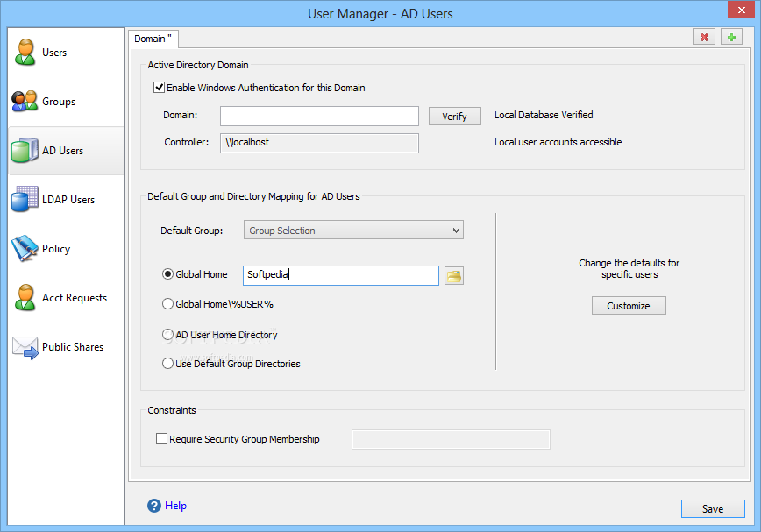Click the red X delete domain button

pos(704,37)
